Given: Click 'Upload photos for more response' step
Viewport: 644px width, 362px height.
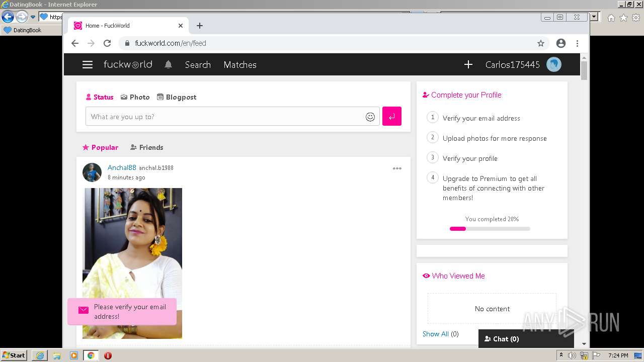Looking at the screenshot, I should [495, 138].
